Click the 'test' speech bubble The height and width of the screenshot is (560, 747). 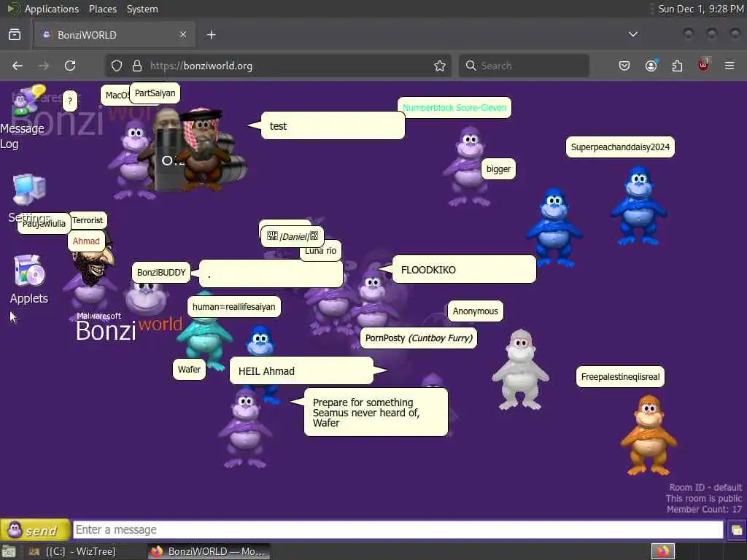click(333, 125)
